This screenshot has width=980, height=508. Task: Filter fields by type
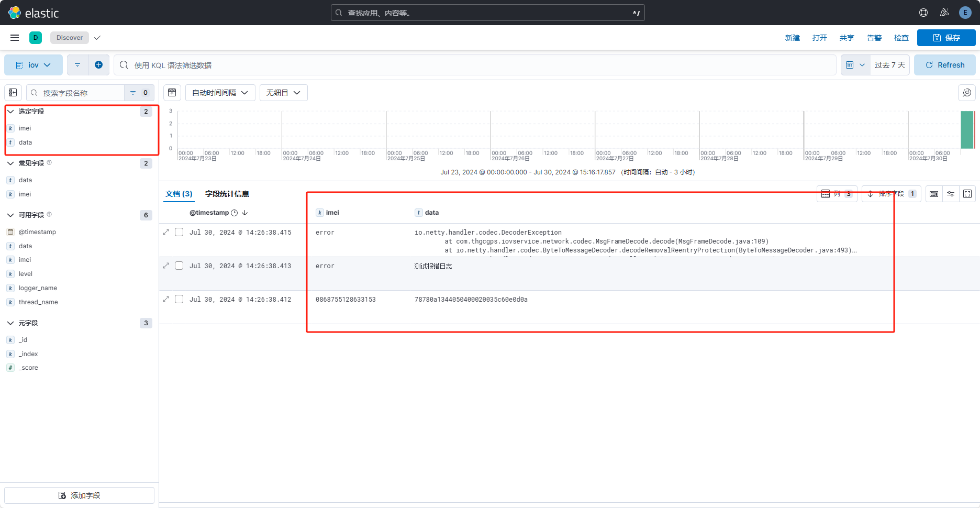click(139, 93)
